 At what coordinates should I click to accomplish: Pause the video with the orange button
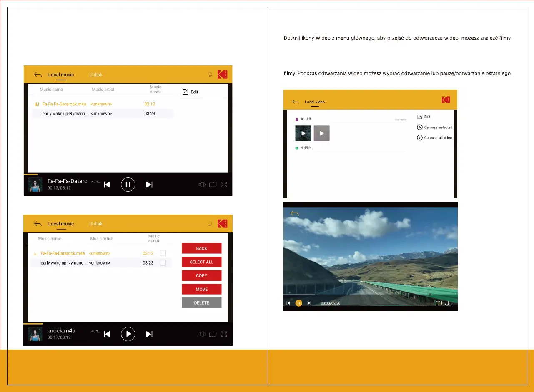298,303
